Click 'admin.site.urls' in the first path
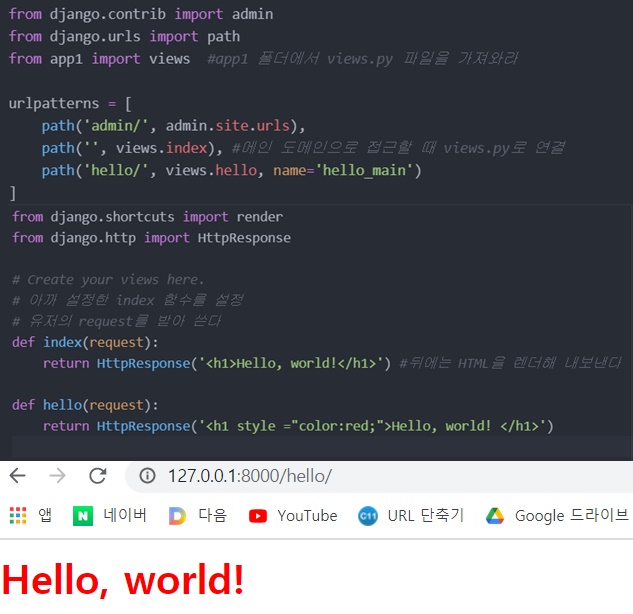The height and width of the screenshot is (614, 633). coord(228,126)
